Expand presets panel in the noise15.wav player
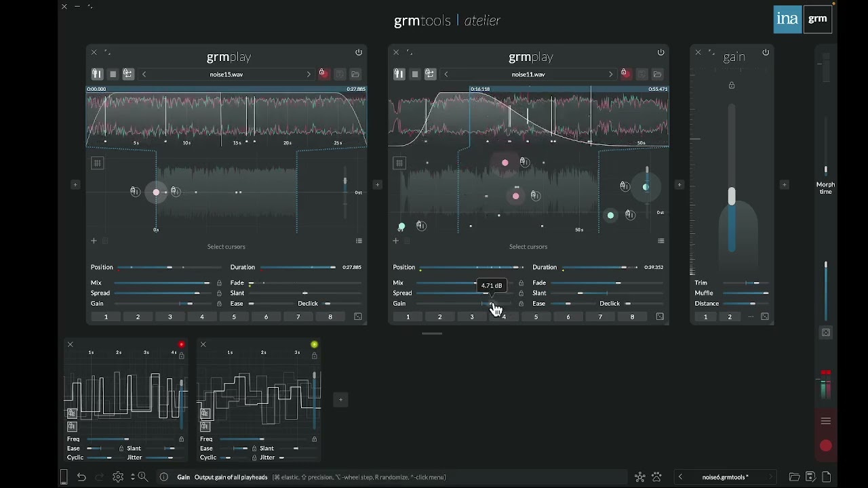 point(358,317)
